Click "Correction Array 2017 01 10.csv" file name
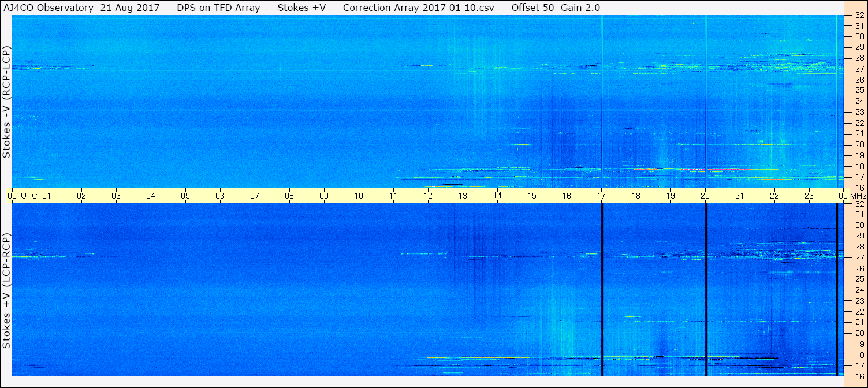The height and width of the screenshot is (388, 868). 418,8
